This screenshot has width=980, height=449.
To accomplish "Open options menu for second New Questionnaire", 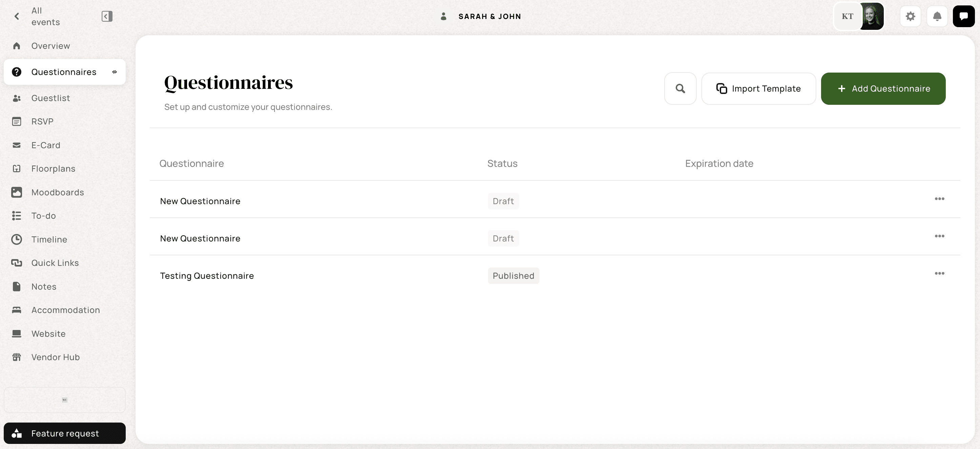I will [x=939, y=236].
